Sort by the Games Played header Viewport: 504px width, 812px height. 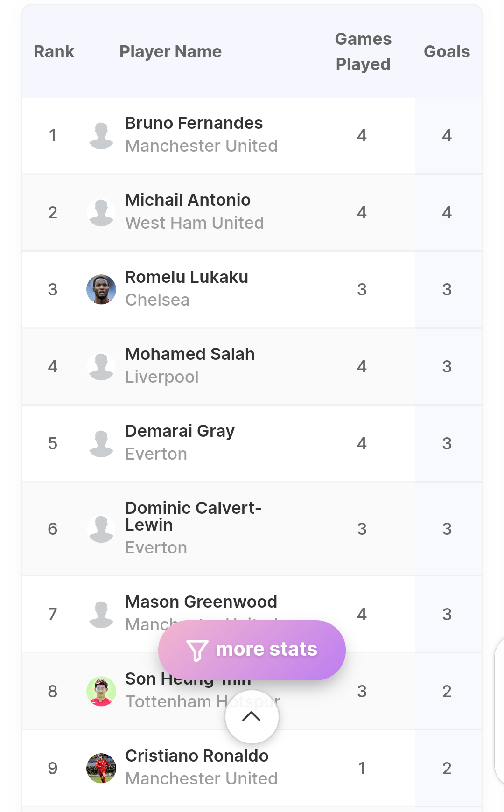coord(363,51)
